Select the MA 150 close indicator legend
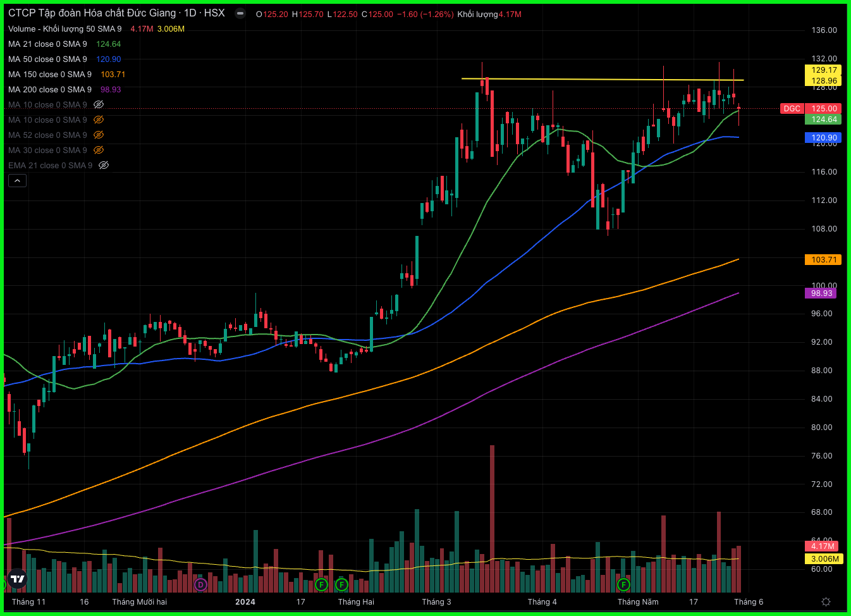Screen dimensions: 851x616 click(50, 74)
